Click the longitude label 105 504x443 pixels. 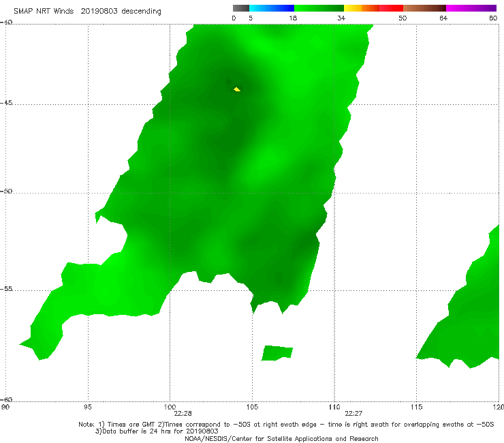[x=252, y=408]
